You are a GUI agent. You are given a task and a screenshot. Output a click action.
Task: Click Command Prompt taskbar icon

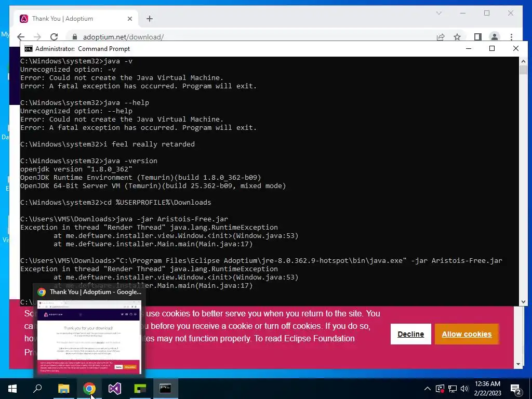click(166, 389)
